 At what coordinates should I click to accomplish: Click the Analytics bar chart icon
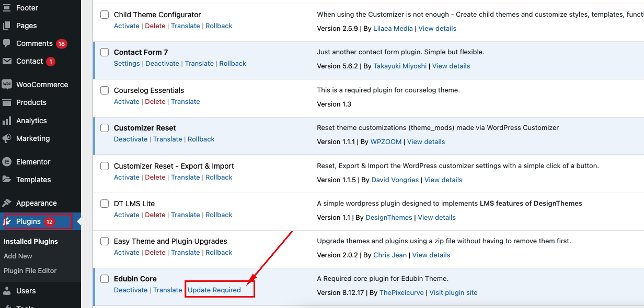tap(7, 121)
